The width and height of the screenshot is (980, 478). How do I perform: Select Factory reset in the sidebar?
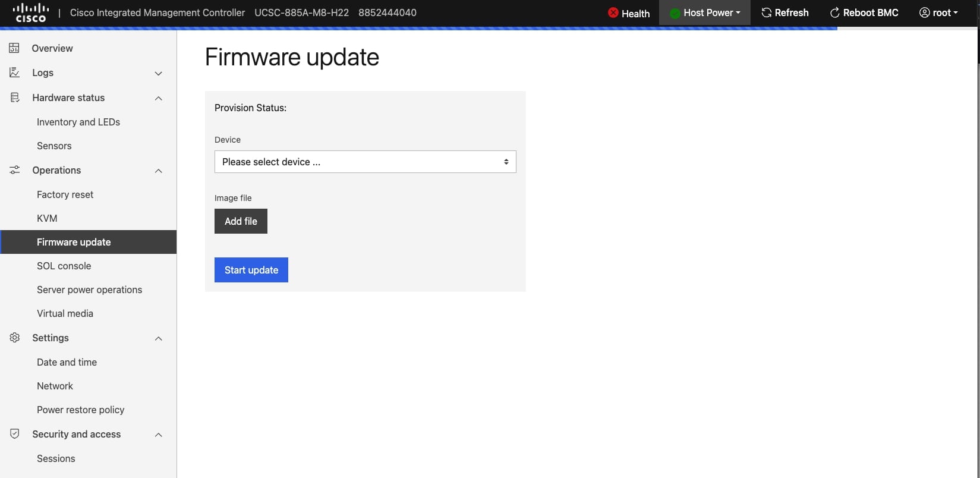tap(65, 194)
